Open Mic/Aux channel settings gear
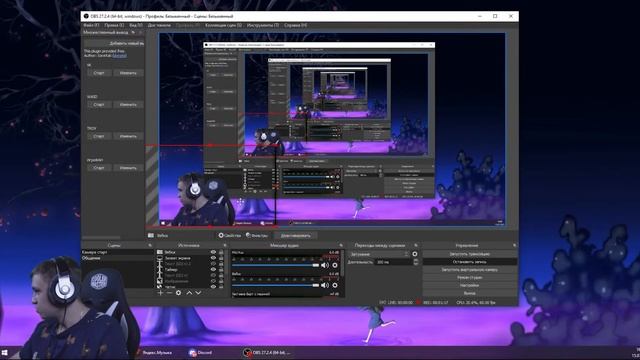This screenshot has width=640, height=360. [335, 265]
